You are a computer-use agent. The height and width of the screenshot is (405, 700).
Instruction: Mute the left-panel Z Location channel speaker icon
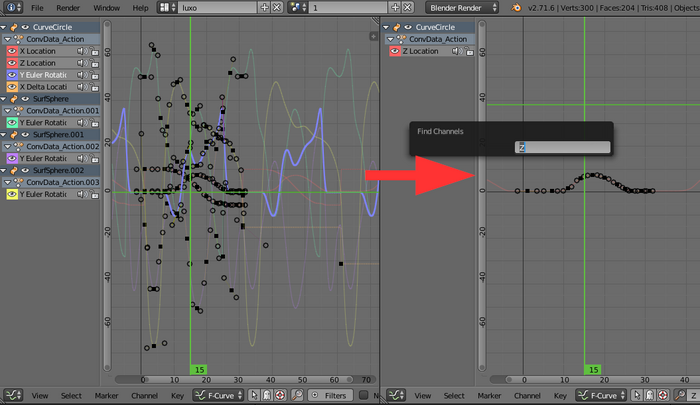click(x=81, y=62)
